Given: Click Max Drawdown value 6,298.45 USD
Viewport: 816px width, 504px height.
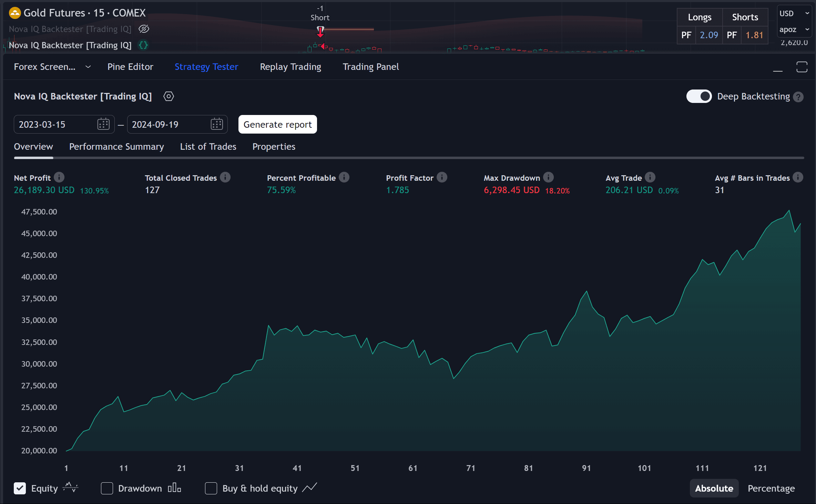Looking at the screenshot, I should click(512, 190).
